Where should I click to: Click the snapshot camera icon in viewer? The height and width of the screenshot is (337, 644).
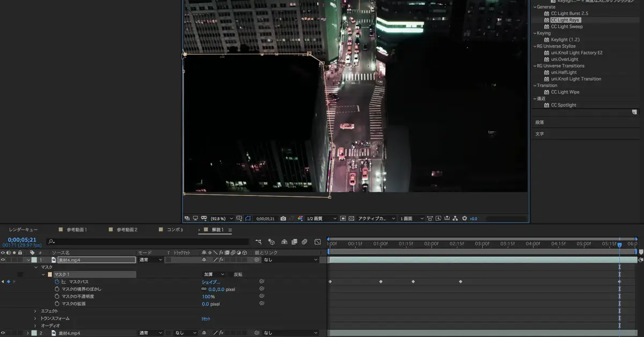pyautogui.click(x=283, y=219)
